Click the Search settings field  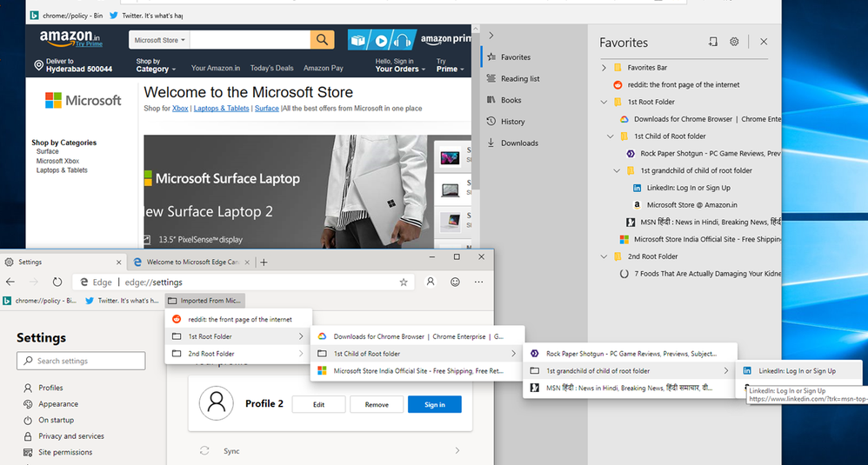pos(81,361)
